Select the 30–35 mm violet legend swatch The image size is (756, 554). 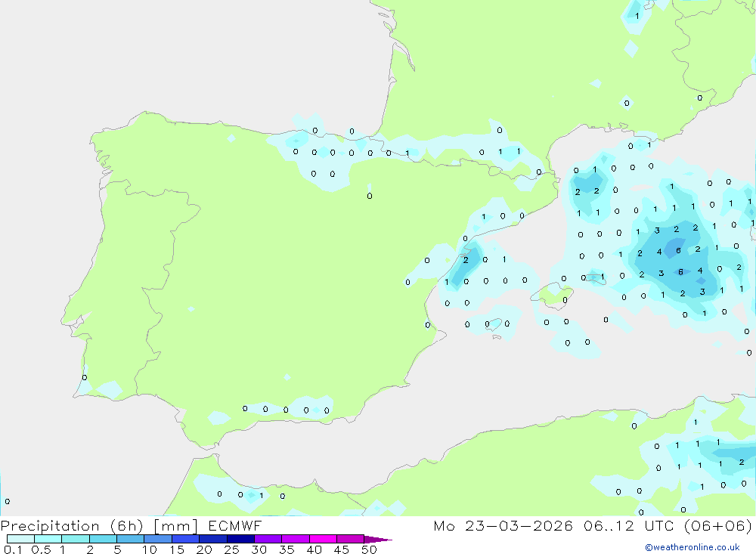[268, 539]
